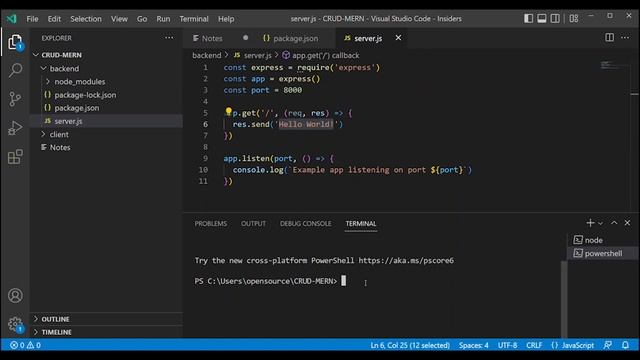
Task: Open the notifications bell in the status bar
Action: 625,345
